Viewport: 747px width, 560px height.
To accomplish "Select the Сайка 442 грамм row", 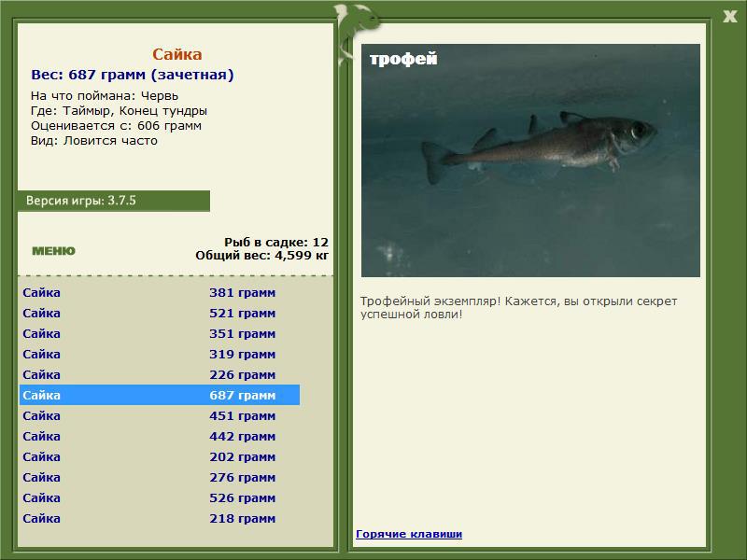I will pyautogui.click(x=160, y=436).
